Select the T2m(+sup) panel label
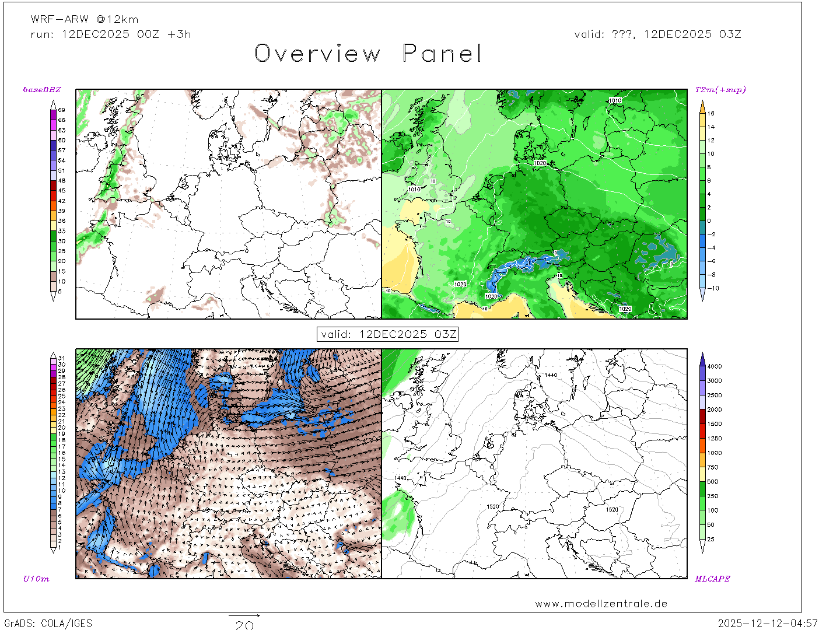This screenshot has height=630, width=840. pos(720,90)
